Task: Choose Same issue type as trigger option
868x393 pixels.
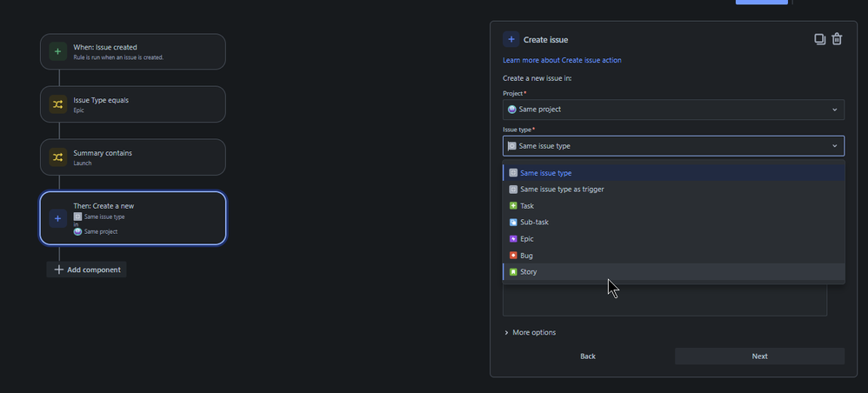Action: click(674, 190)
